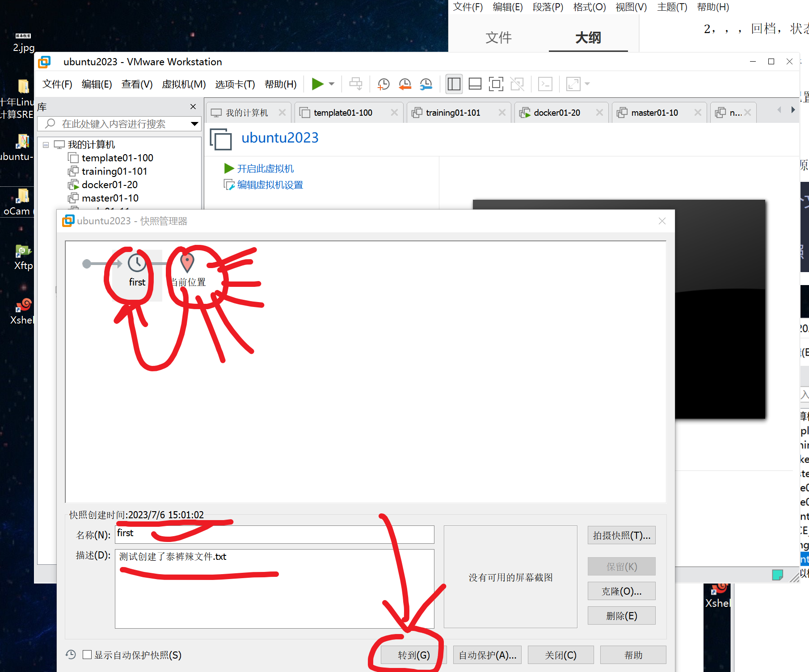The height and width of the screenshot is (672, 809).
Task: Select template01-100 in library tree
Action: pos(117,158)
